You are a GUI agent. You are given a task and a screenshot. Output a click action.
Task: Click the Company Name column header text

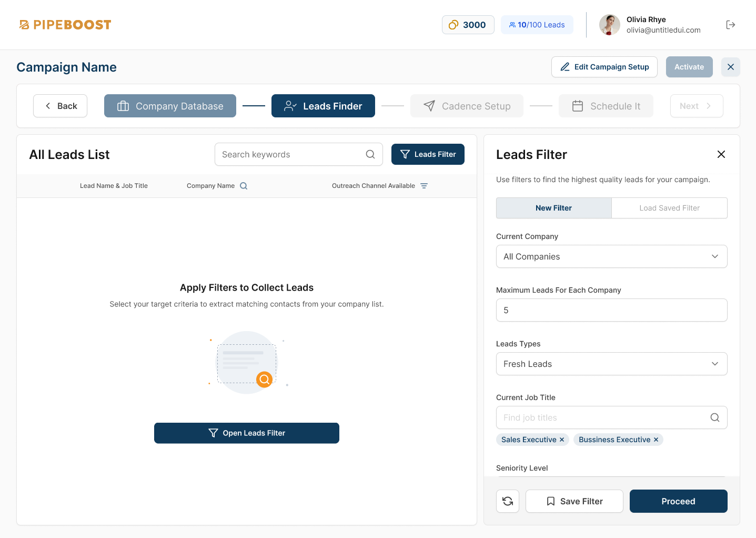pyautogui.click(x=210, y=186)
